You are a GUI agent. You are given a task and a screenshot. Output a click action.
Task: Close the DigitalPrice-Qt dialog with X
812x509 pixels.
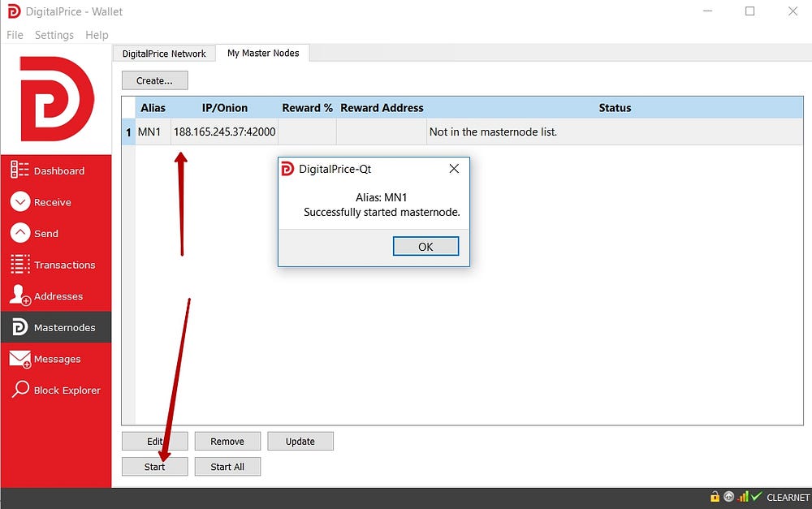click(x=454, y=169)
